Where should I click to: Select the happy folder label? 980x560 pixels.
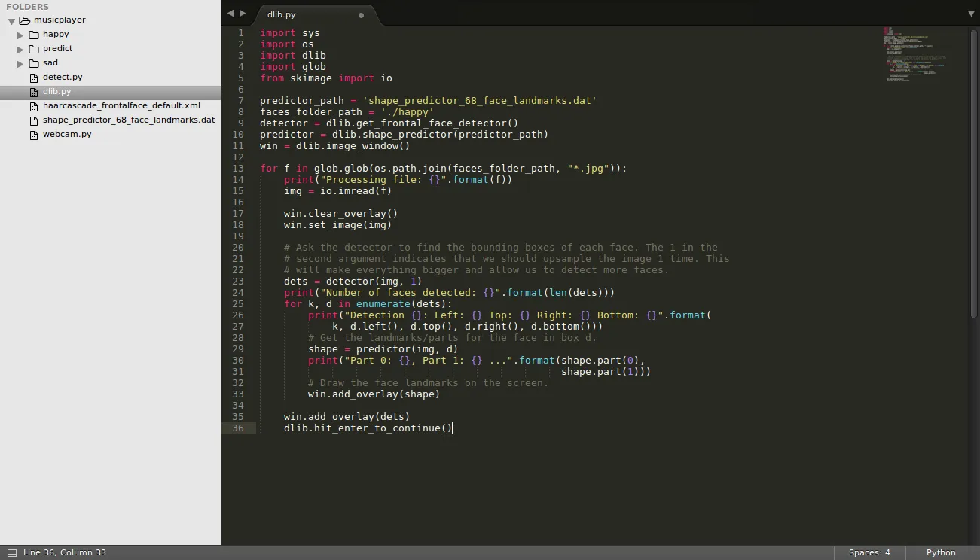[x=56, y=35]
